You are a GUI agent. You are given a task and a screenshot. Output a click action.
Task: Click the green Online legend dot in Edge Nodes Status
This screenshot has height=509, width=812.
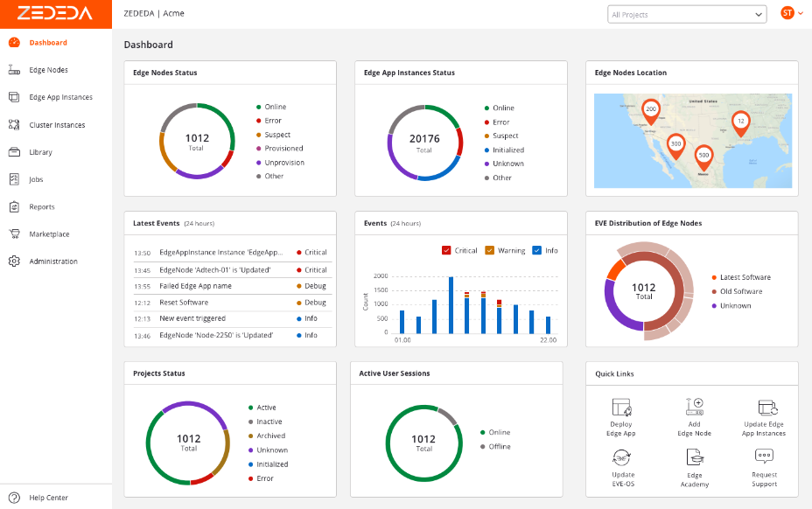[x=259, y=107]
